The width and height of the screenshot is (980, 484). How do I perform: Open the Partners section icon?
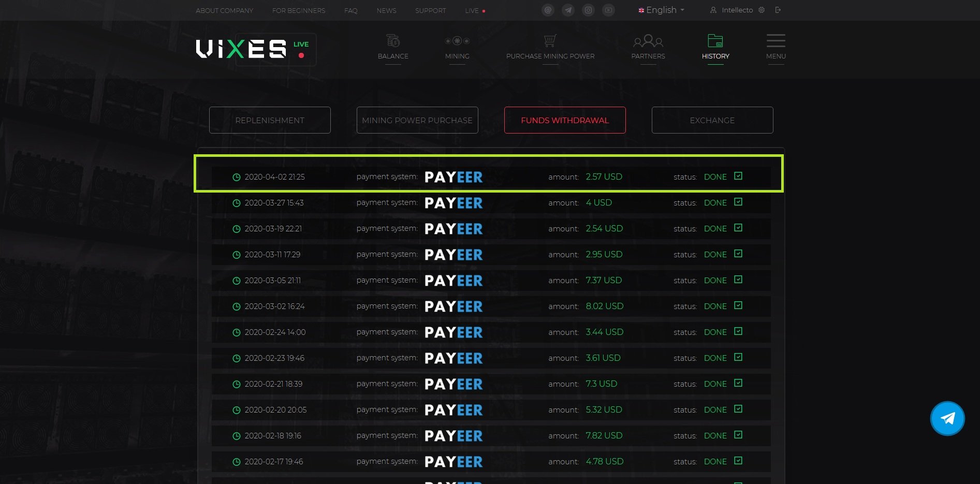(x=648, y=41)
